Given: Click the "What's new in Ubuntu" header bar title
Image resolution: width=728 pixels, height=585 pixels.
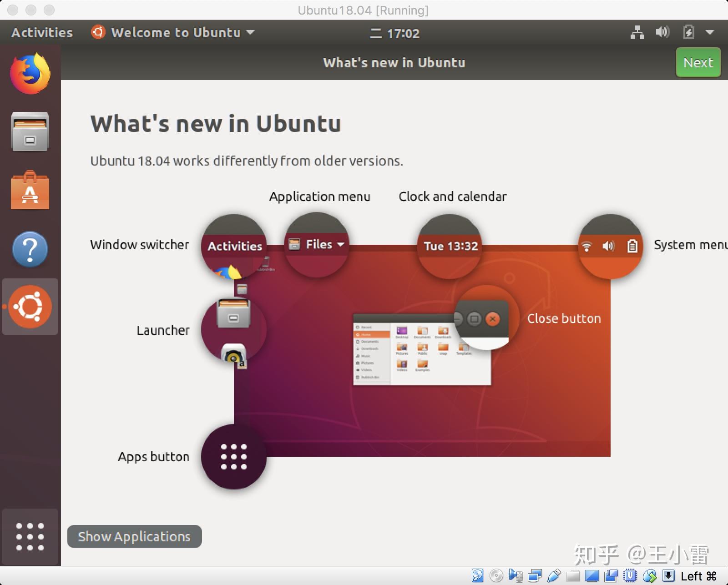Looking at the screenshot, I should pos(394,63).
